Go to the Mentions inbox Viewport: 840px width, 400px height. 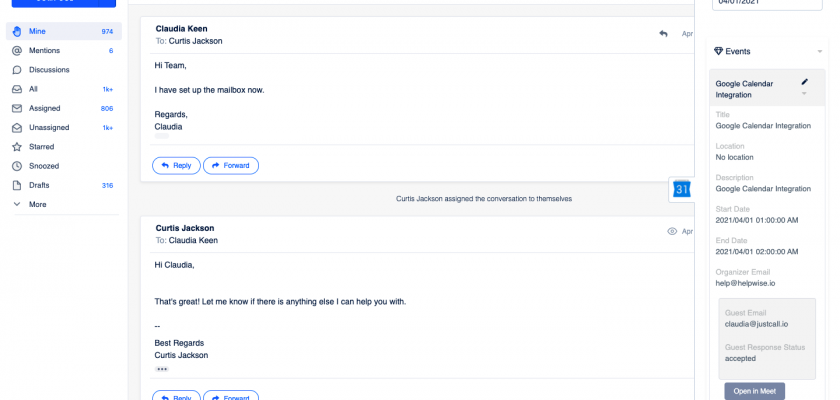coord(45,51)
